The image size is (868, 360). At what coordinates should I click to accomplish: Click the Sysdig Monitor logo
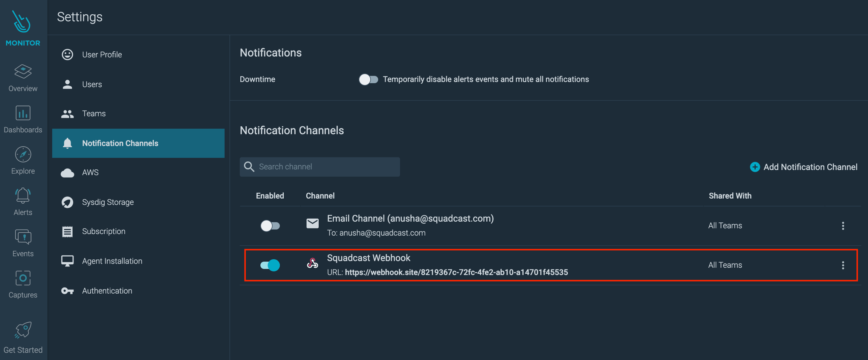pos(23,29)
